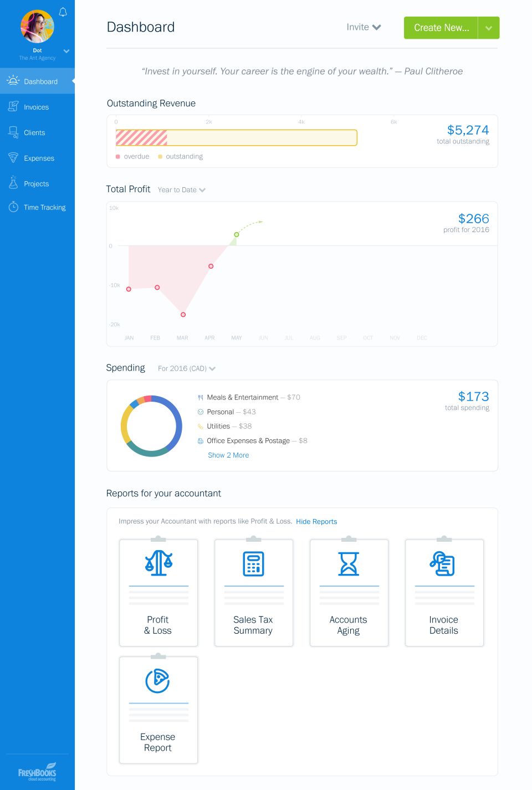Hide Reports for your accountant

(316, 521)
